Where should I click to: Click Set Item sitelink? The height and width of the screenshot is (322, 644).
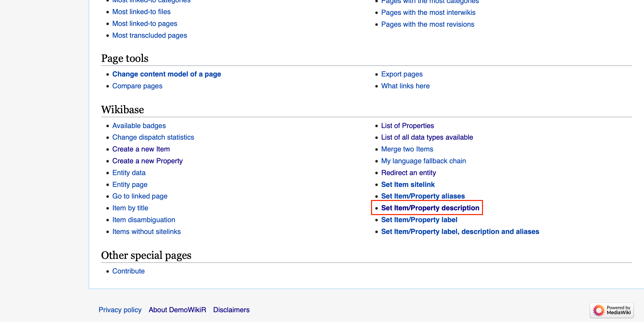(x=408, y=184)
